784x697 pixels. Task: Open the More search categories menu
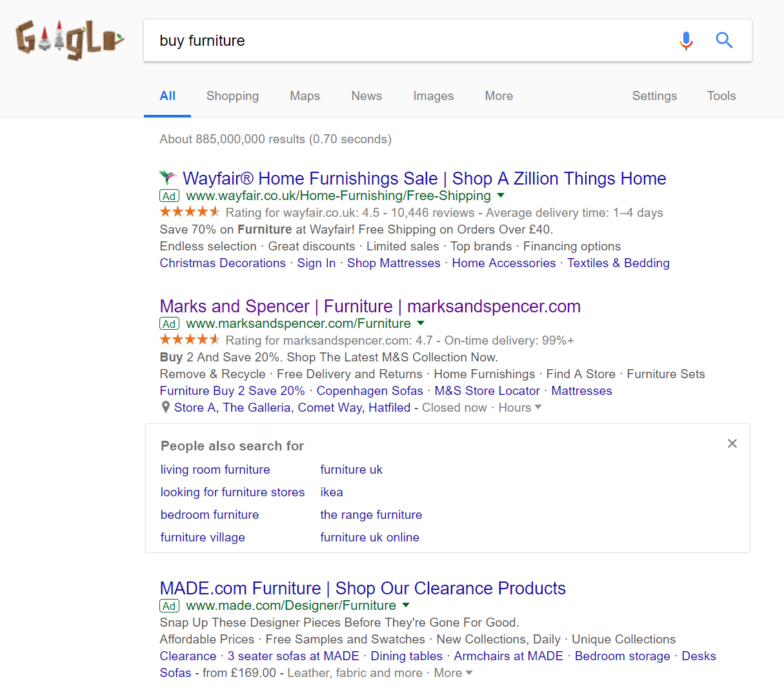click(499, 96)
